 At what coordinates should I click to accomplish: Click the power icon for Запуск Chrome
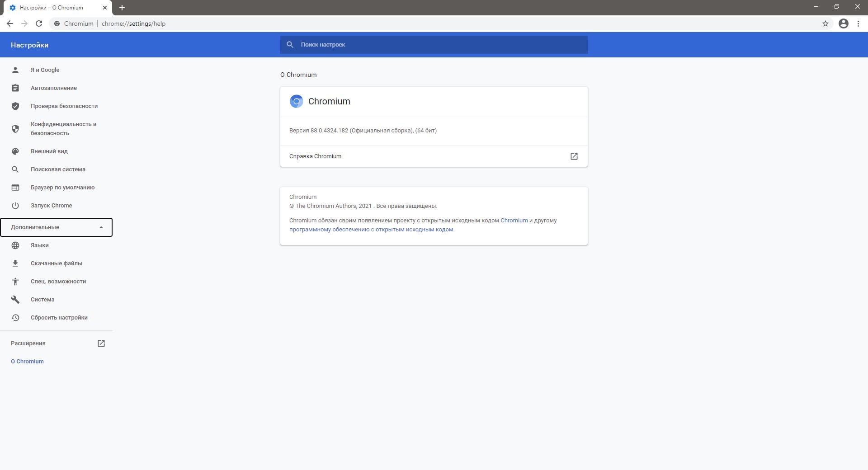coord(15,205)
